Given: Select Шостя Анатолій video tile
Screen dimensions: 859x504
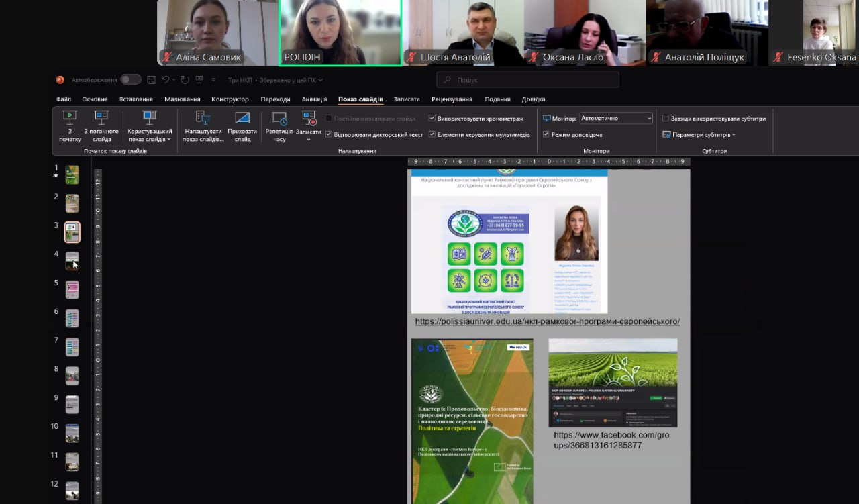Looking at the screenshot, I should 463,33.
